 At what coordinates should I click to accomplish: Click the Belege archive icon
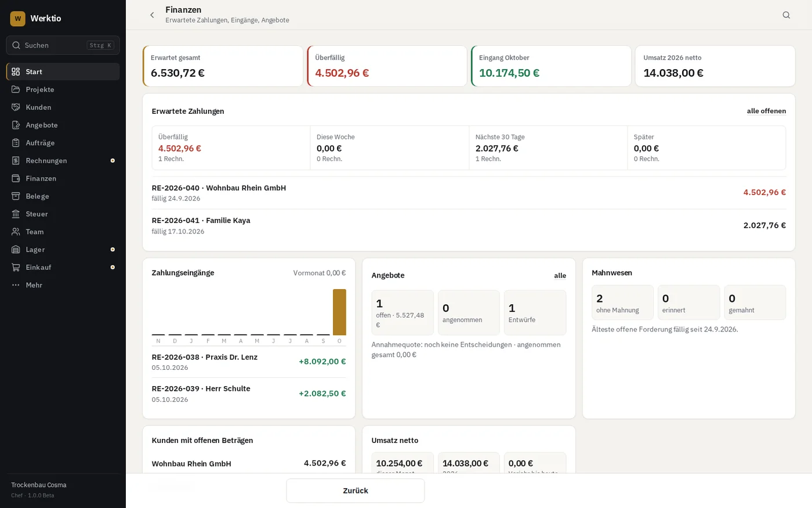click(x=16, y=196)
